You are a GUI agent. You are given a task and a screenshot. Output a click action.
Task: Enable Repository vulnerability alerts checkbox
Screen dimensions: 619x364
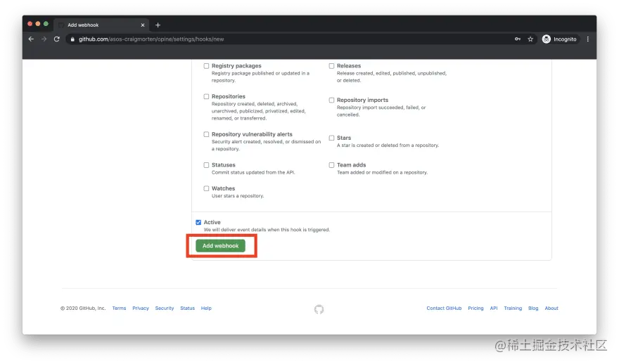[206, 134]
